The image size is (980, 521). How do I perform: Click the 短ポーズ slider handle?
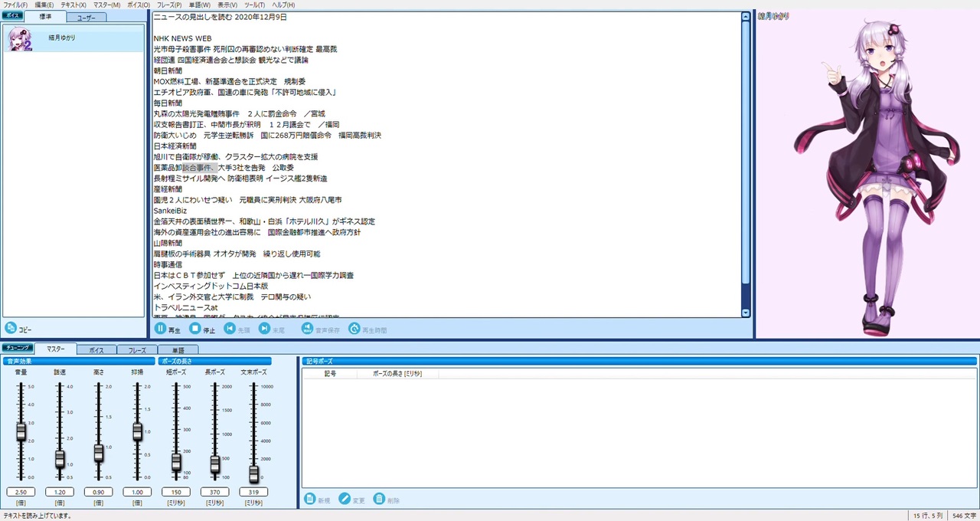click(176, 462)
